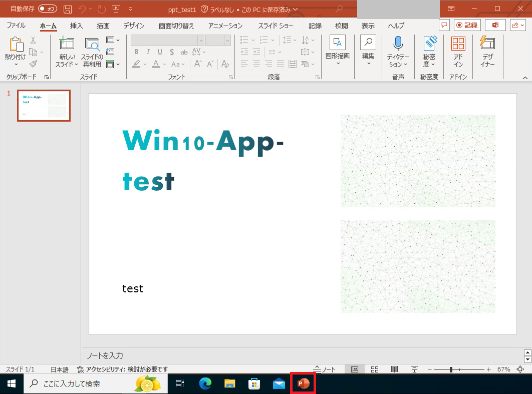Click the Save icon in the title bar
The height and width of the screenshot is (394, 532).
coord(68,9)
